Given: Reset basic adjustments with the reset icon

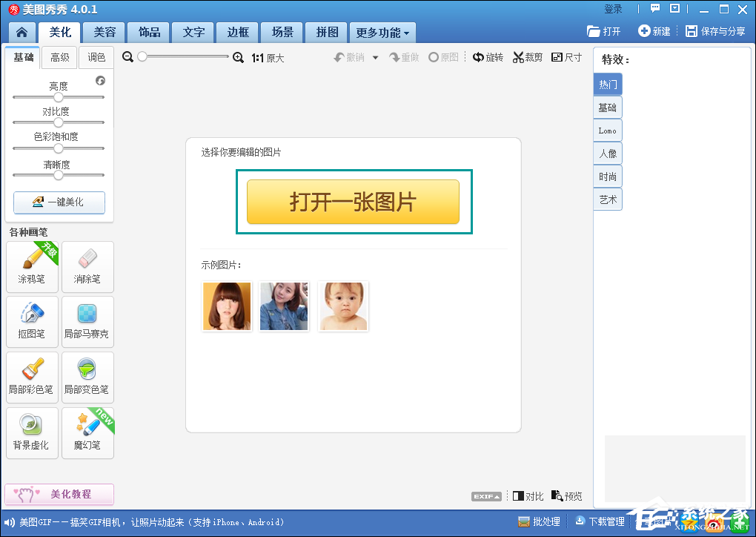Looking at the screenshot, I should click(x=100, y=81).
